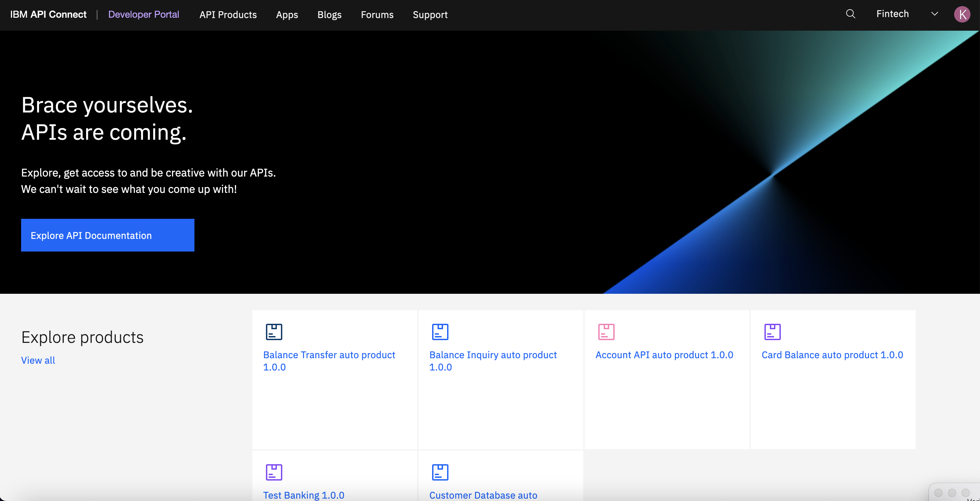Open Account API auto product 1.0.0 link

[664, 355]
